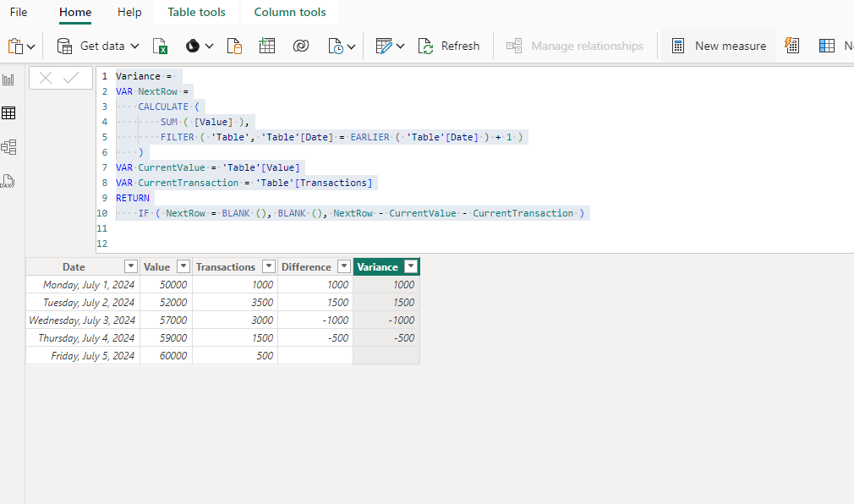The height and width of the screenshot is (504, 854).
Task: Open the Transactions column filter dropdown
Action: 269,266
